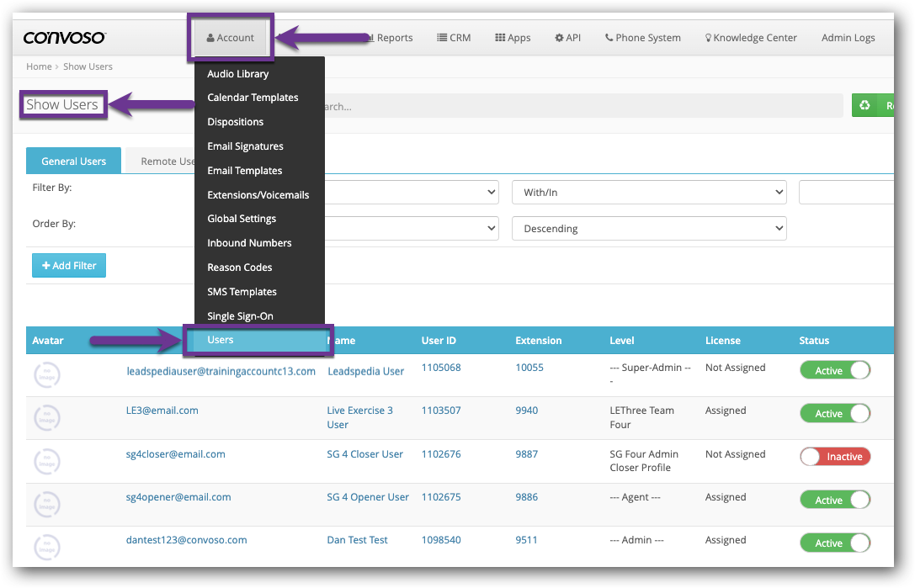Click extension 9940

[526, 411]
